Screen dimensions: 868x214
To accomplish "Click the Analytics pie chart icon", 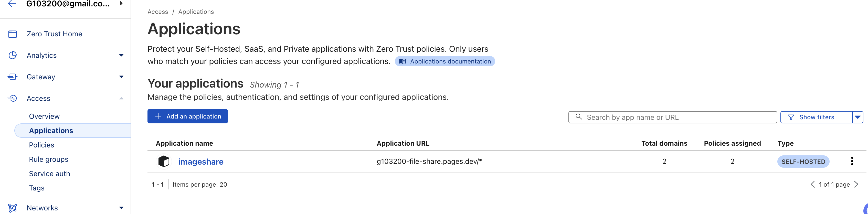I will (x=13, y=55).
